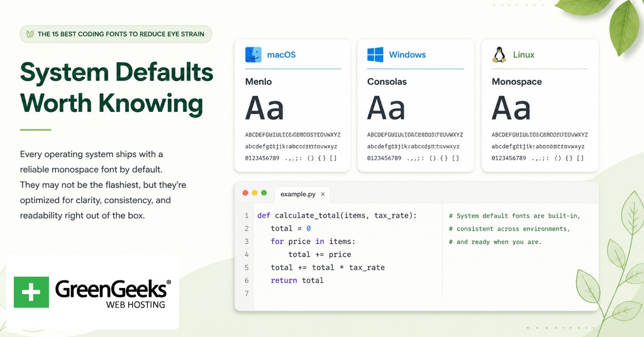Screen dimensions: 644x337
Task: Click the paragraph starting 'Every operating system ships'
Action: [103, 185]
